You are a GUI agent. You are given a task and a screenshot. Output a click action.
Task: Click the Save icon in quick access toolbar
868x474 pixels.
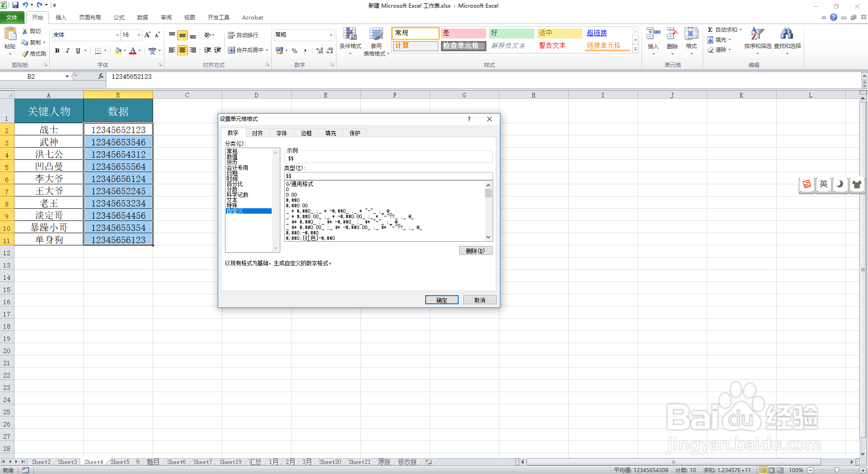pyautogui.click(x=15, y=5)
